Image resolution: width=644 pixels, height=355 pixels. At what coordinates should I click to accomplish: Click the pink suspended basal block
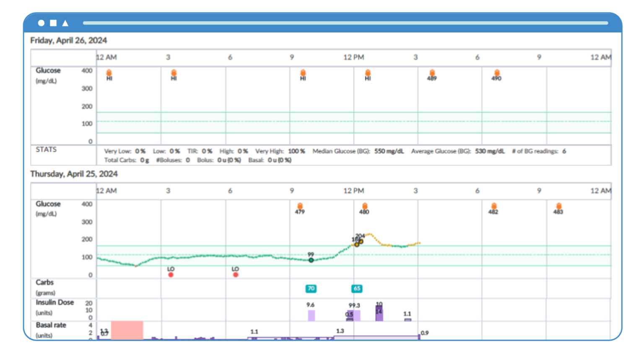tap(127, 330)
